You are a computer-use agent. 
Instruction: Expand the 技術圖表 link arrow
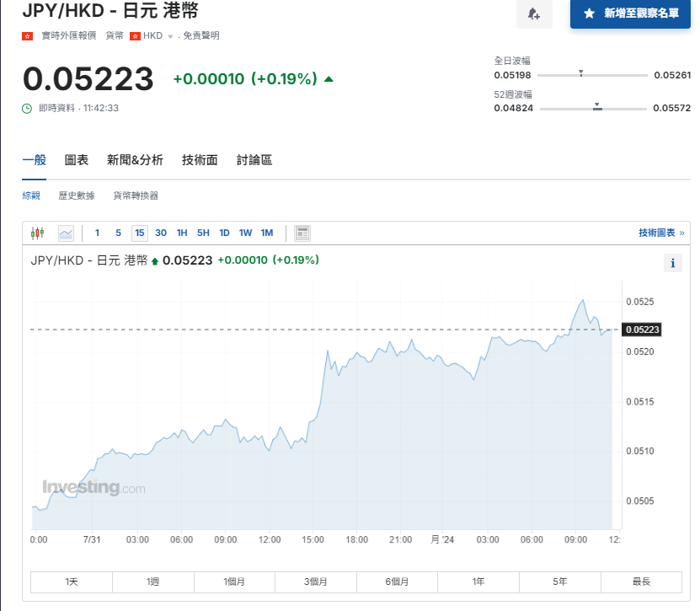click(x=681, y=233)
